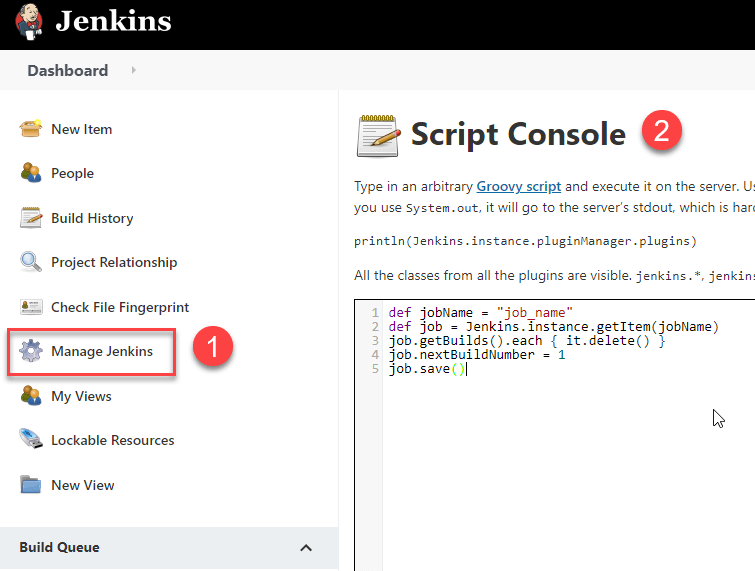
Task: Open Build History
Action: click(92, 218)
